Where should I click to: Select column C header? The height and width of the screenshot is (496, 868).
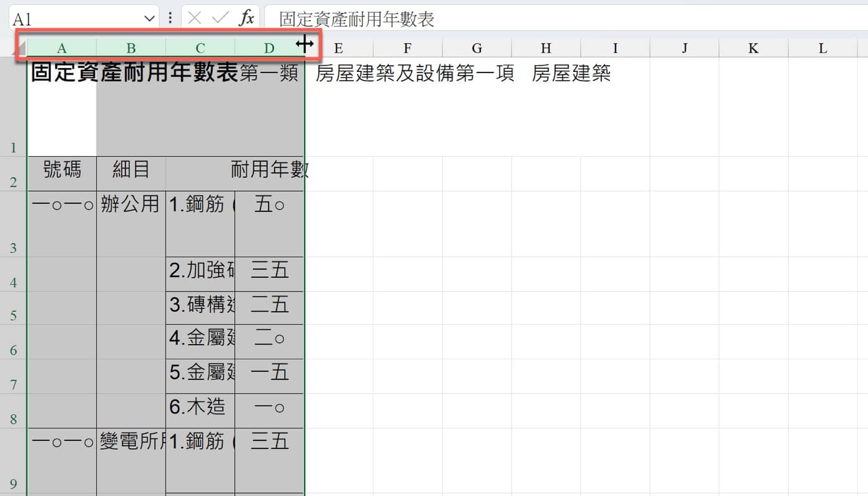(x=200, y=48)
